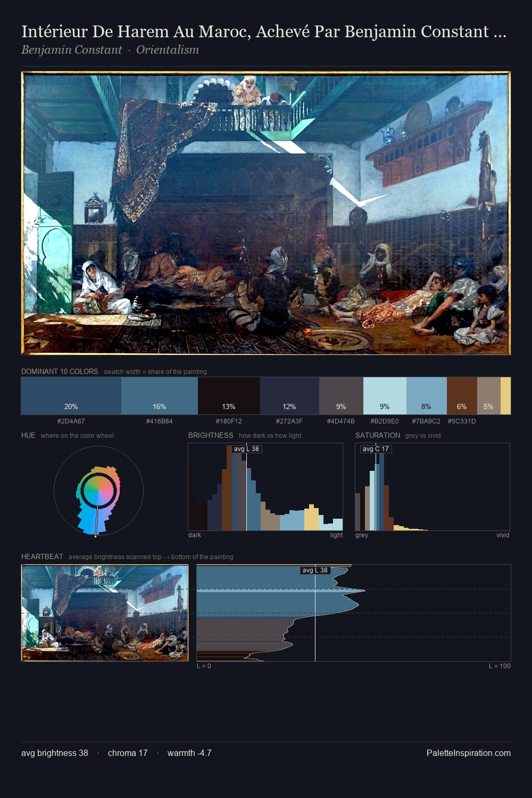Click the 'HEARTBEAT' section heading

(42, 556)
